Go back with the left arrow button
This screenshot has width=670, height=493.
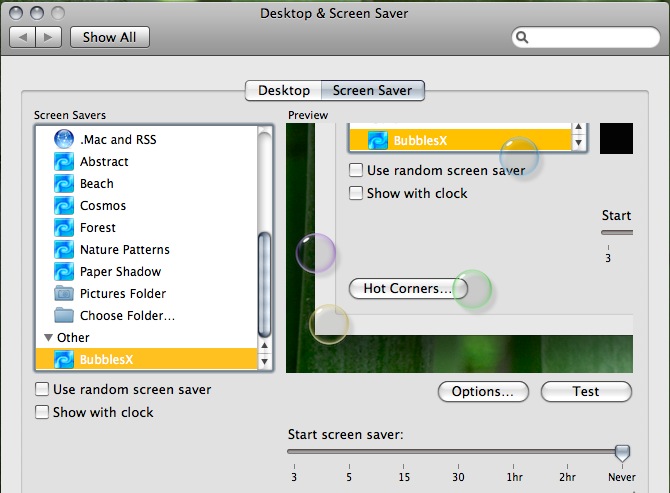(x=23, y=38)
